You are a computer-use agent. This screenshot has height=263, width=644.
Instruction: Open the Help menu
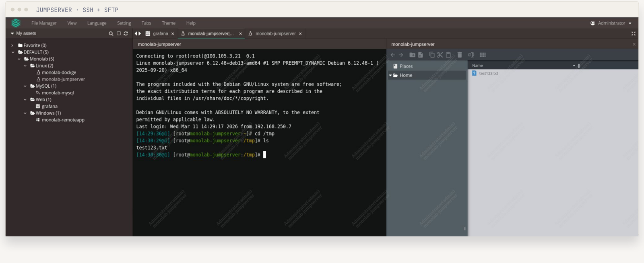click(191, 23)
